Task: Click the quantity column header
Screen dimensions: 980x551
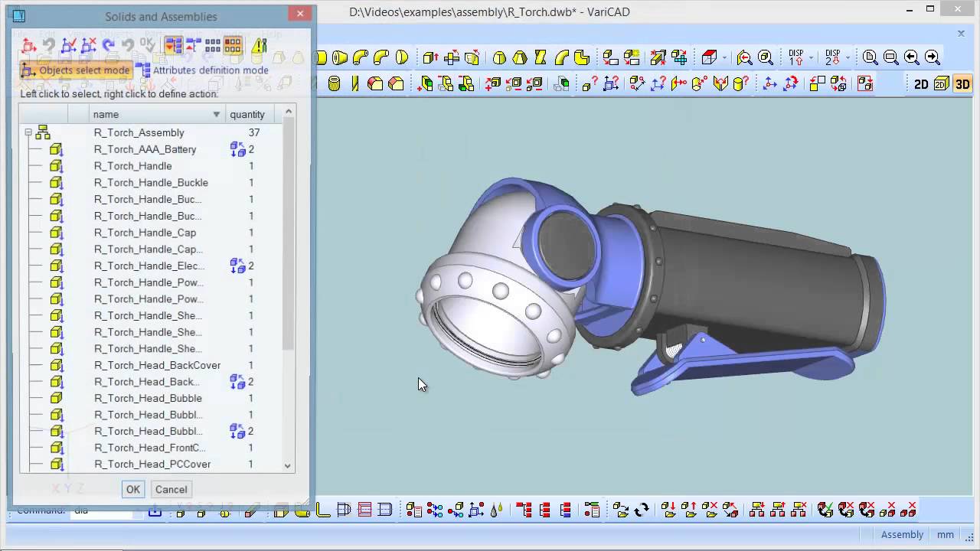Action: pos(247,115)
